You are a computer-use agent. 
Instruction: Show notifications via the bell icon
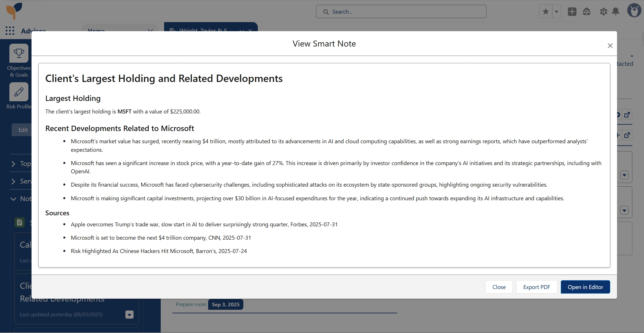click(616, 12)
